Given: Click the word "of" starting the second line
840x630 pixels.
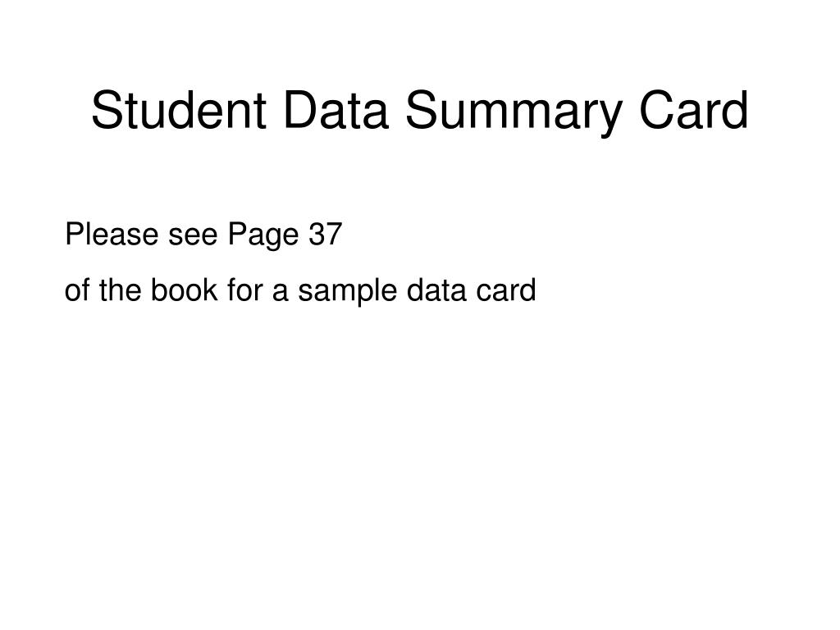Looking at the screenshot, I should point(77,290).
